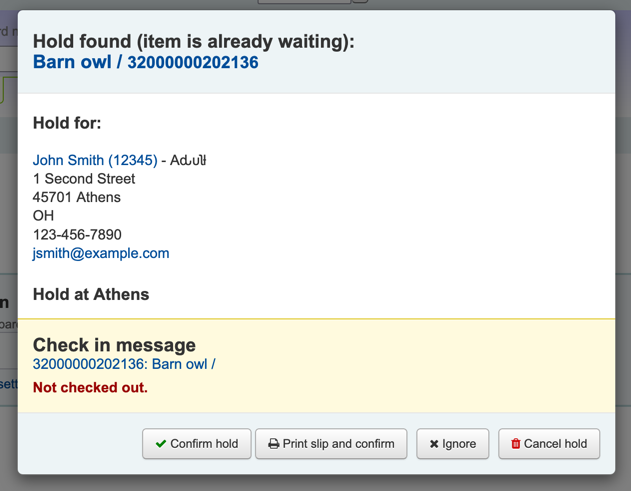The image size is (631, 491).
Task: Click the 'Hold for:' heading
Action: (67, 123)
